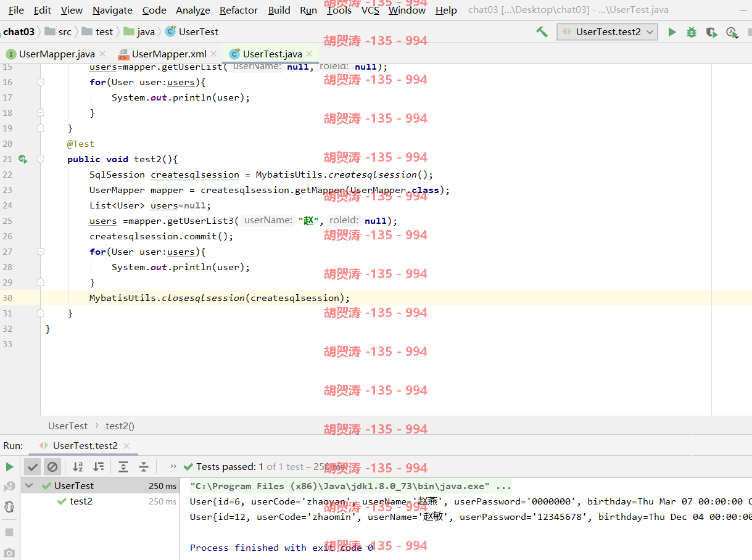This screenshot has width=752, height=560.
Task: Open the Edit menu
Action: point(43,10)
